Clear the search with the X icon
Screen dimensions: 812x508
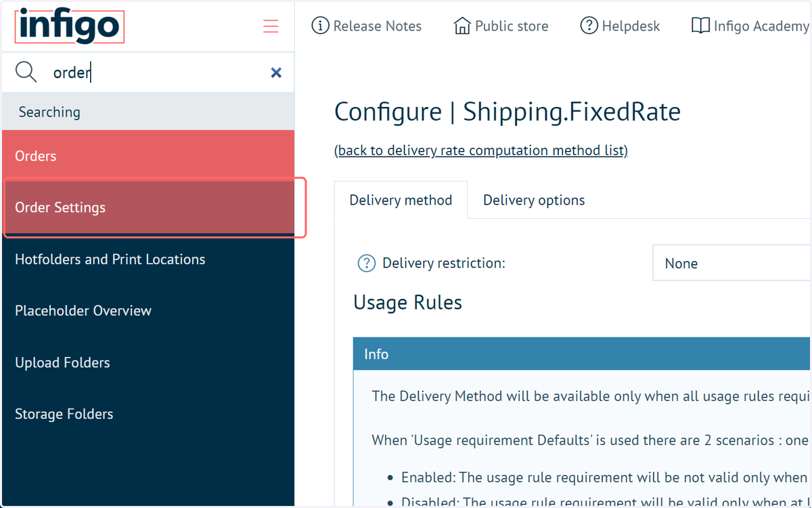tap(276, 72)
